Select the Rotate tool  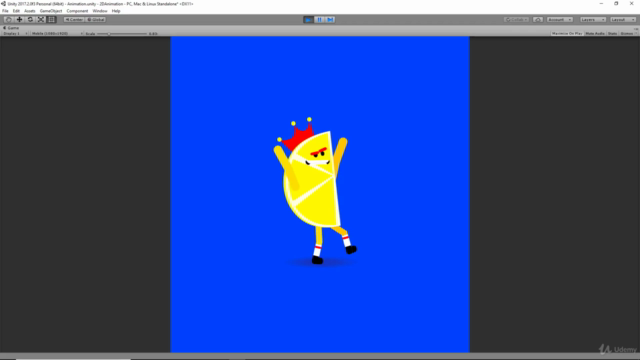click(x=30, y=20)
